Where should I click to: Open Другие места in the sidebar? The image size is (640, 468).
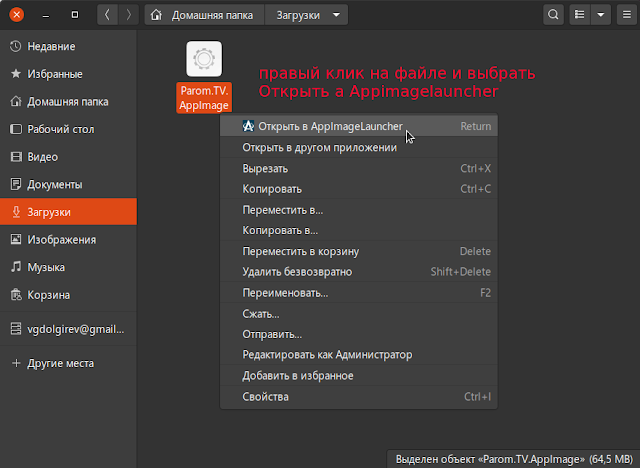pos(69,363)
